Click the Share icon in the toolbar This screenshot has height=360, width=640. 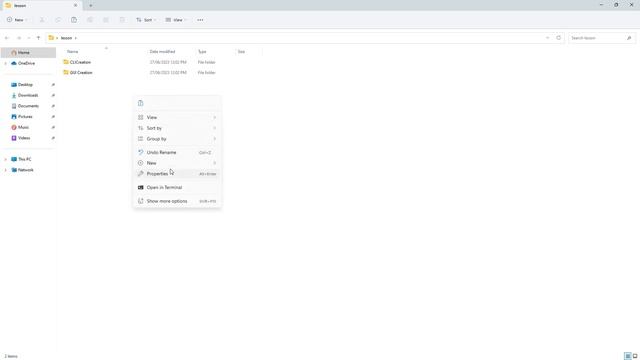pos(106,20)
